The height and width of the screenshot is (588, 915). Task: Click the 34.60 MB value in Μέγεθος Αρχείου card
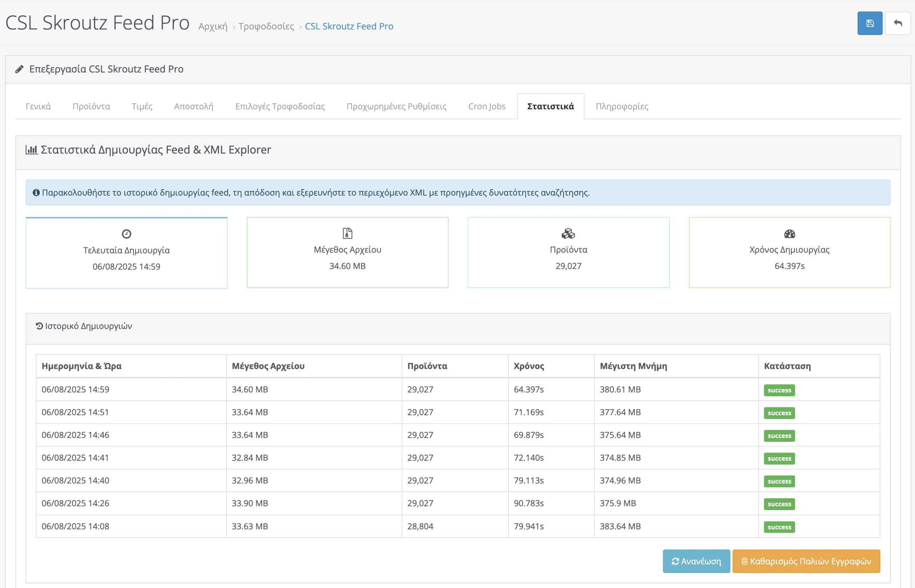(x=347, y=266)
